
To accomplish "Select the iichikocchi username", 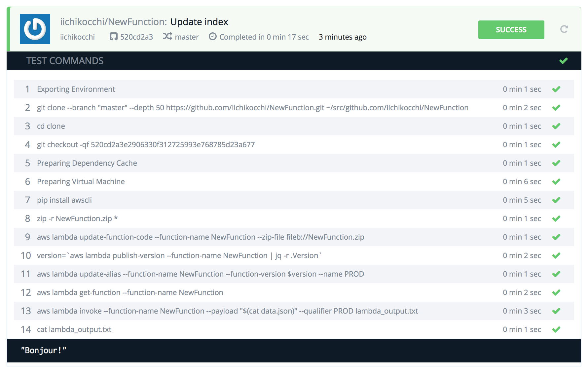I will tap(77, 37).
